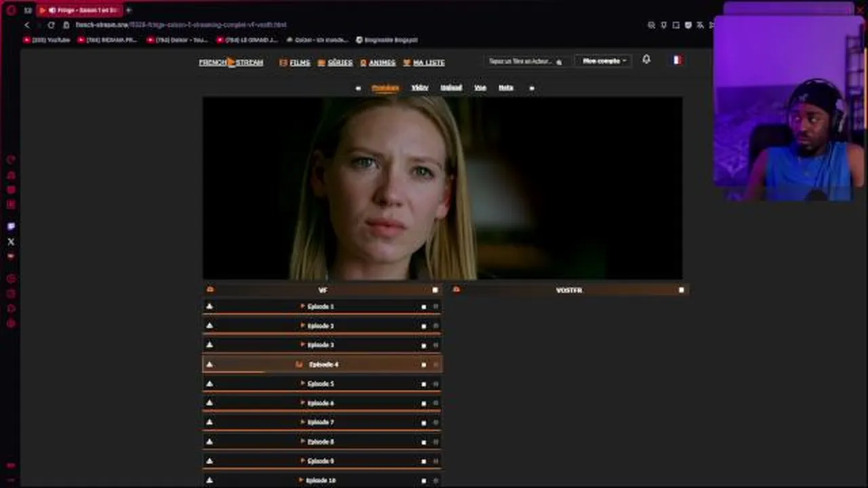
Task: Tick the Episode 7 checkbox
Action: pyautogui.click(x=424, y=422)
